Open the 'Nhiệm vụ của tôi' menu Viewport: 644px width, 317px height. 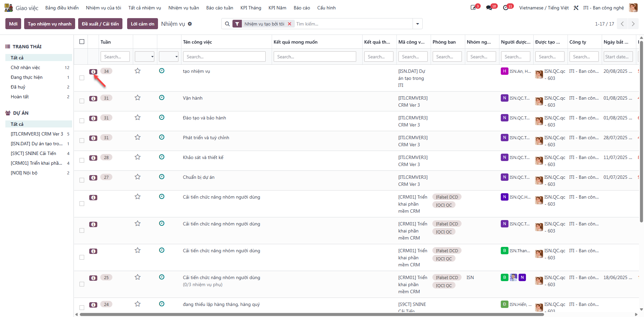tap(104, 8)
